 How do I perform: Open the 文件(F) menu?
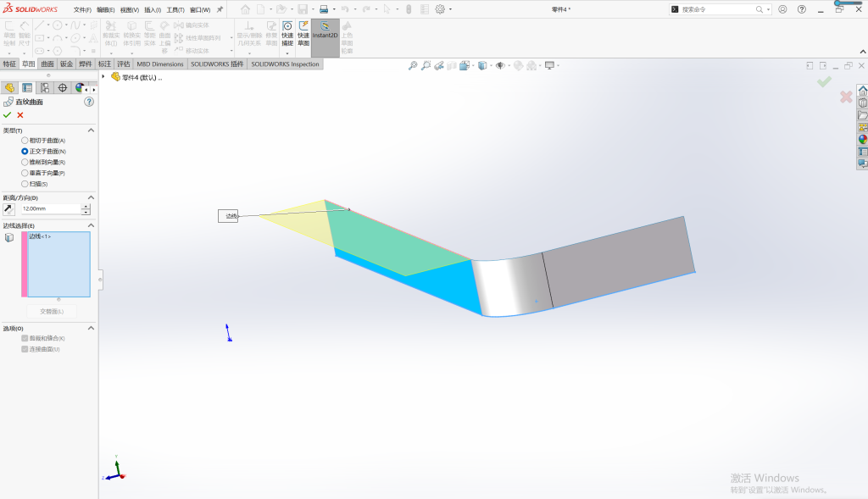(x=82, y=10)
